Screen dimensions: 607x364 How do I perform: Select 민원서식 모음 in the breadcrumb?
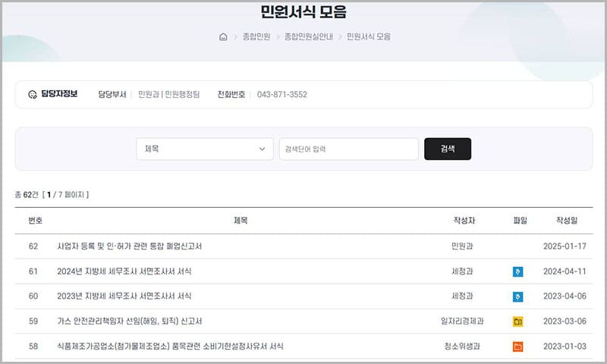click(369, 36)
